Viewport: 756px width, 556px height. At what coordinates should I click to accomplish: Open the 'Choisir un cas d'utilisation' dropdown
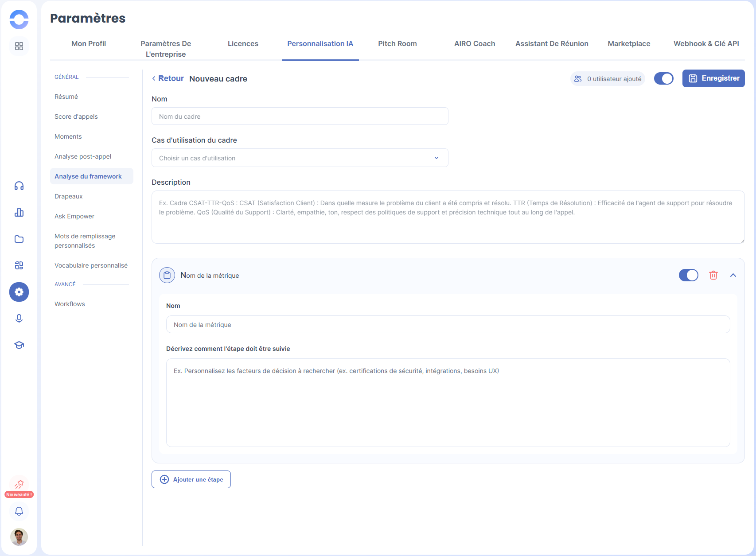[x=300, y=158]
